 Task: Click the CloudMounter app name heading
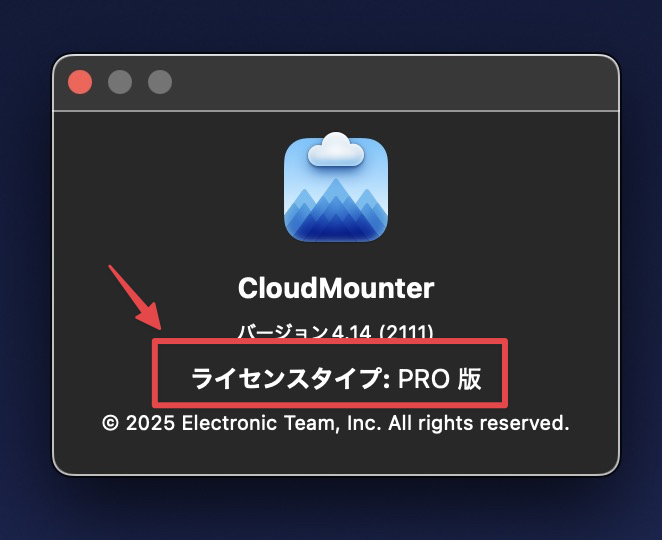(336, 288)
